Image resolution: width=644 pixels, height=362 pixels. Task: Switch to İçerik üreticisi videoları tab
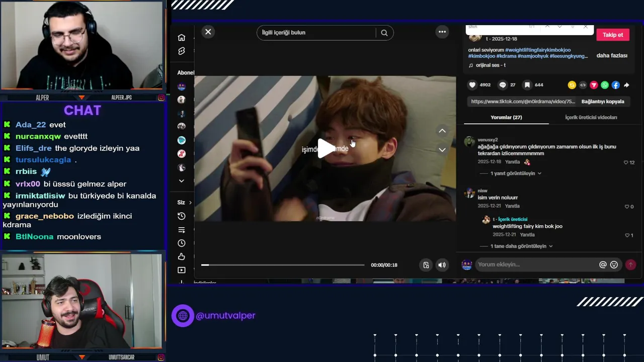coord(591,117)
